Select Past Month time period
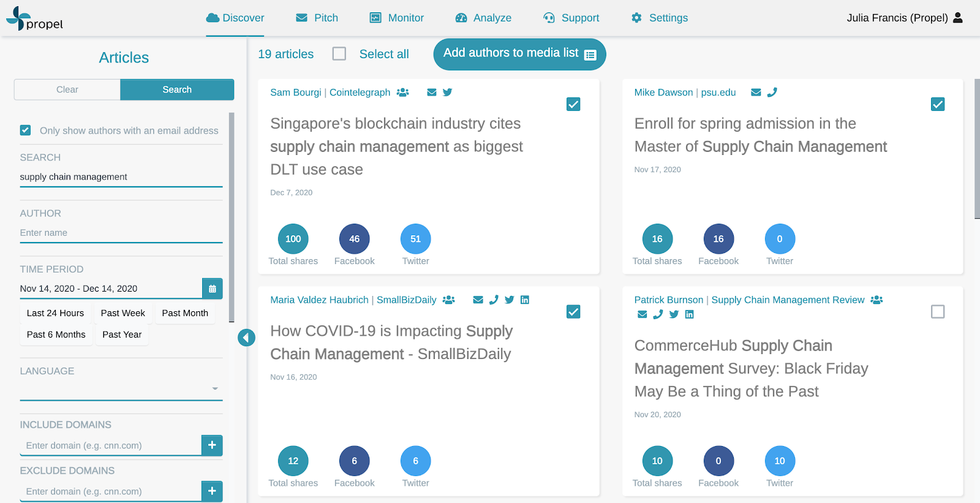The height and width of the screenshot is (503, 980). [x=185, y=313]
